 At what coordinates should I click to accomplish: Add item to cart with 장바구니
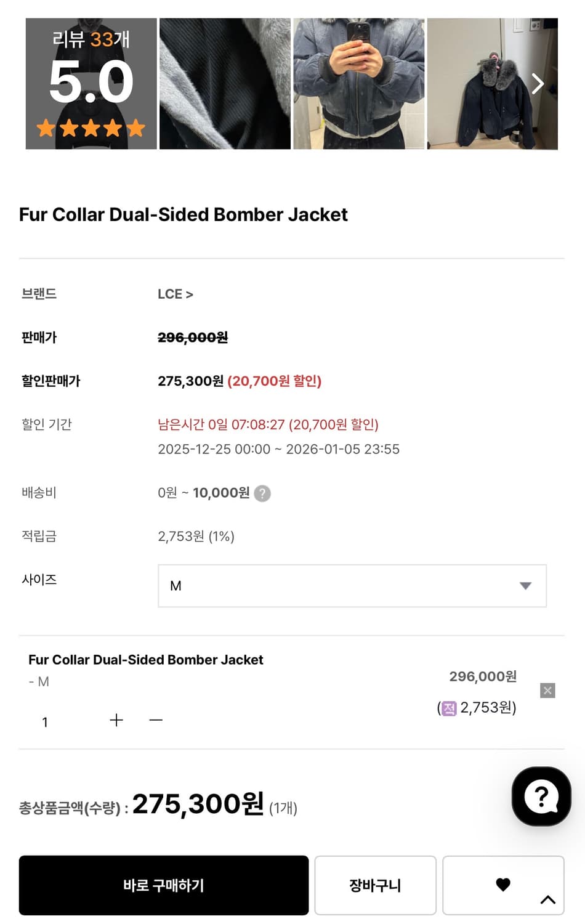coord(375,885)
